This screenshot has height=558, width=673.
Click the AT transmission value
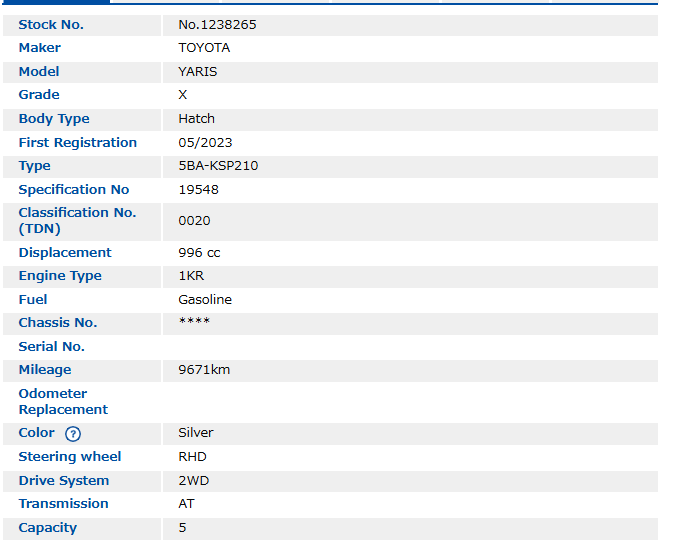tap(187, 504)
